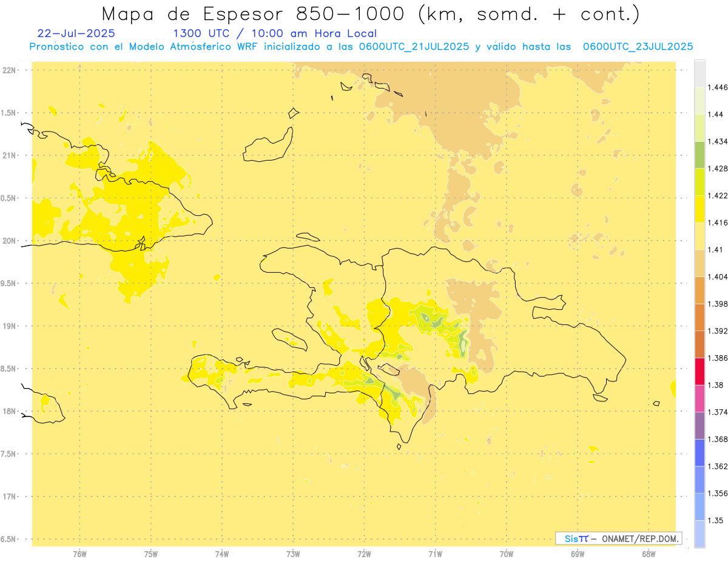
Task: Click colorbar value '1.35'
Action: pos(716,520)
